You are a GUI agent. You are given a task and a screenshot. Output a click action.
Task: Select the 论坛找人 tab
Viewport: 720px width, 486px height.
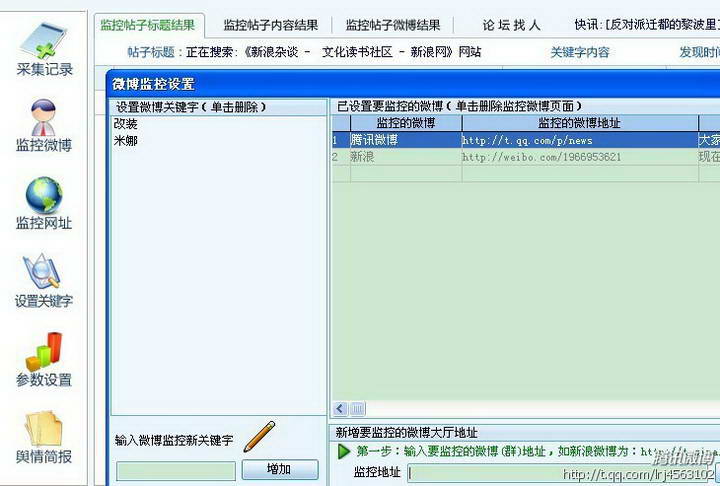511,25
